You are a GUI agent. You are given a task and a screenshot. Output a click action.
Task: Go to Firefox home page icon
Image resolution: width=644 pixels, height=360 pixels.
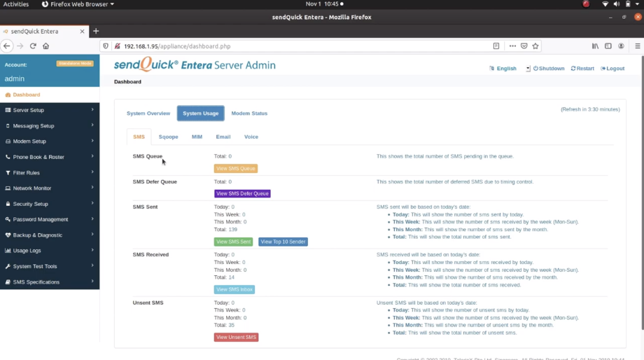(46, 46)
